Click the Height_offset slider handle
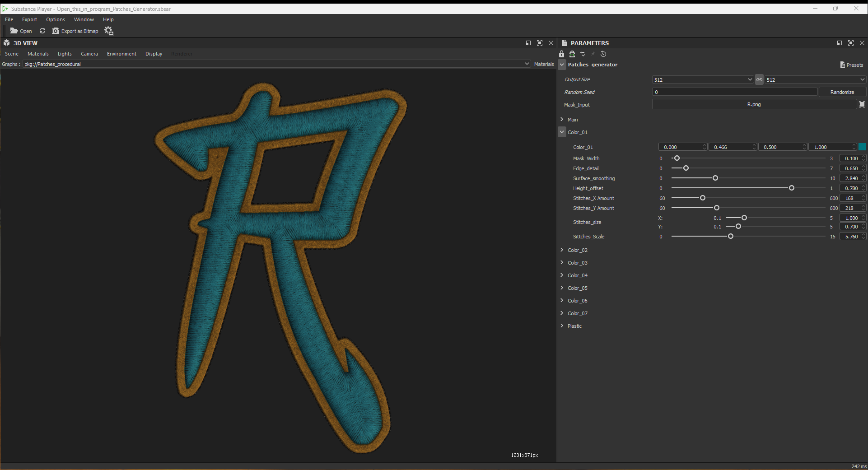The height and width of the screenshot is (470, 868). click(x=792, y=188)
